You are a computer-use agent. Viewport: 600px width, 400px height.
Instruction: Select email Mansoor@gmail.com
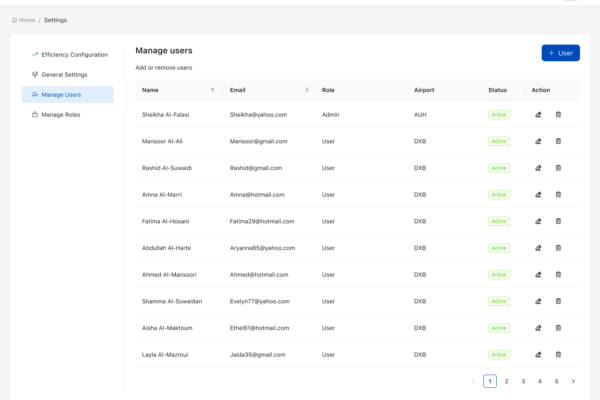click(x=258, y=141)
